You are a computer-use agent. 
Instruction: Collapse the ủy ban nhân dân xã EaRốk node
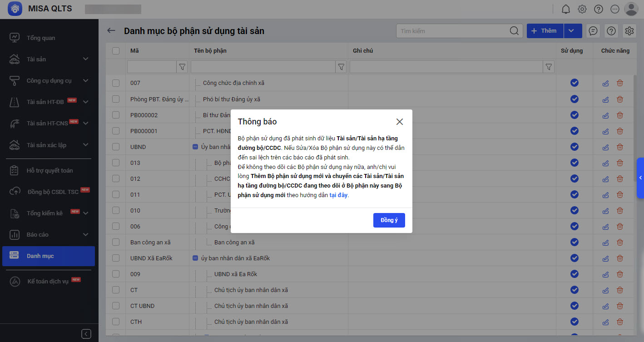[x=195, y=258]
